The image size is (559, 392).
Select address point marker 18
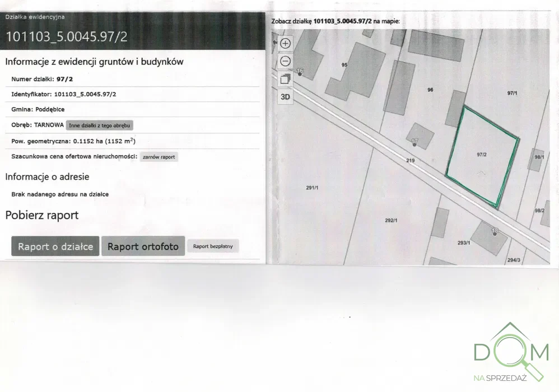495,233
